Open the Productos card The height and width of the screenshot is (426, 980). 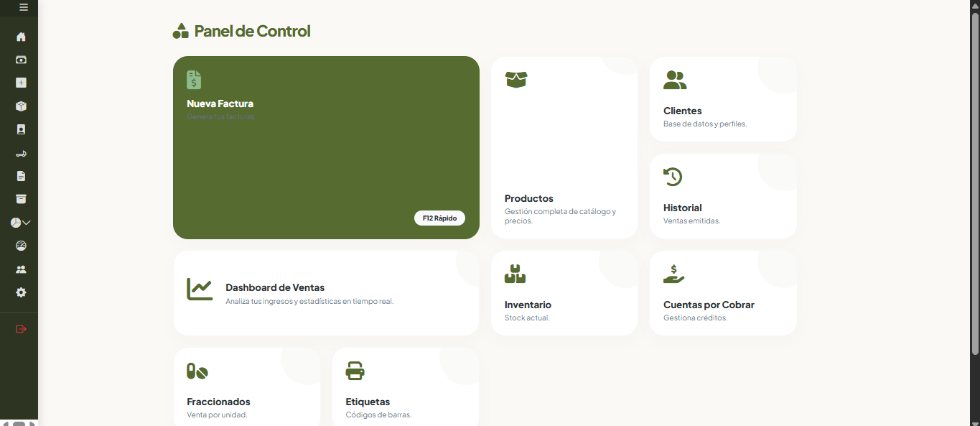pos(564,147)
